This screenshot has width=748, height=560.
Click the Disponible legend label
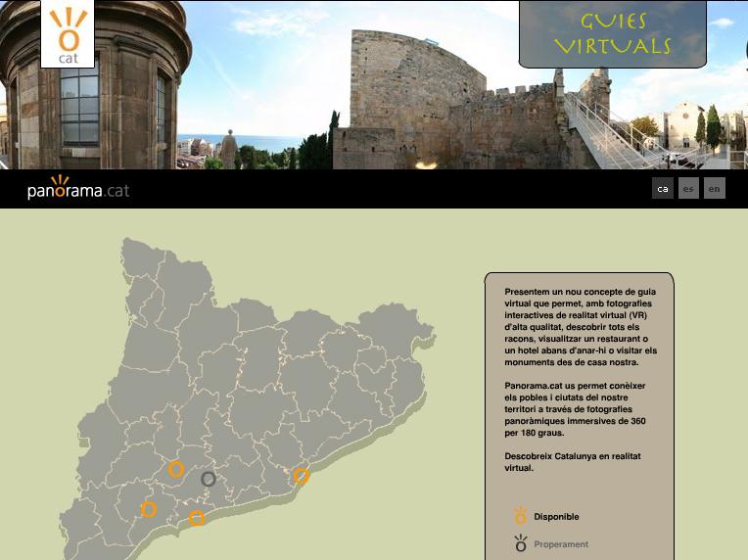(x=556, y=517)
